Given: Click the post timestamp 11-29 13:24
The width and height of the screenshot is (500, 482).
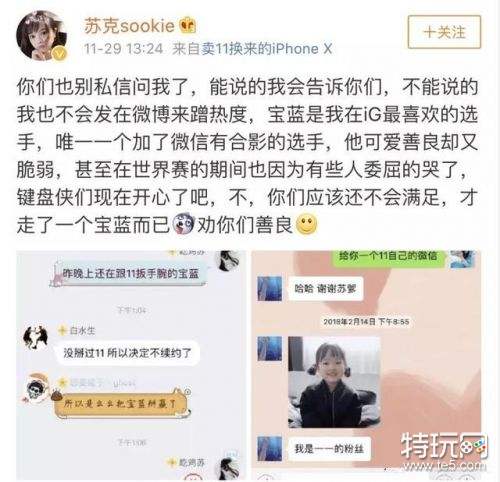Looking at the screenshot, I should [x=123, y=49].
